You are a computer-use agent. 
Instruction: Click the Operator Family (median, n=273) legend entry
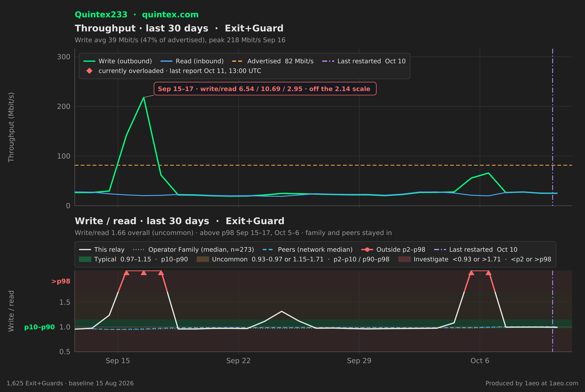point(193,250)
